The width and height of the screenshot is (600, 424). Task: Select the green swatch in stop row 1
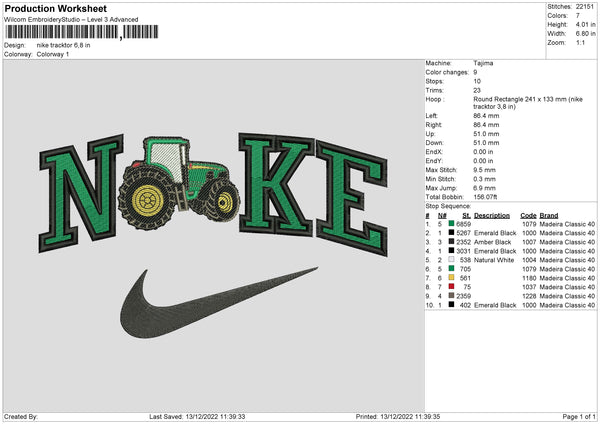click(451, 224)
